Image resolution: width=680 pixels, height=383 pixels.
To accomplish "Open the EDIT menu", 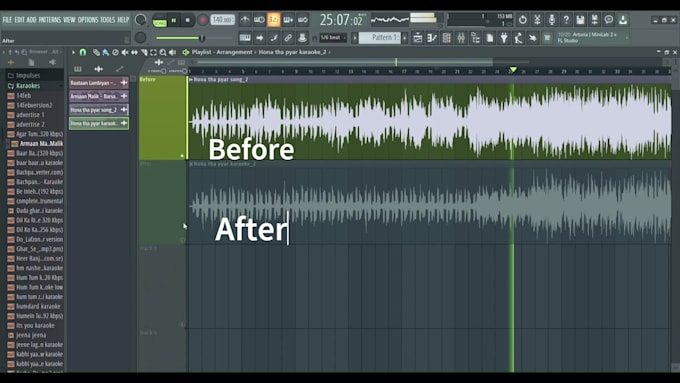I will click(20, 20).
